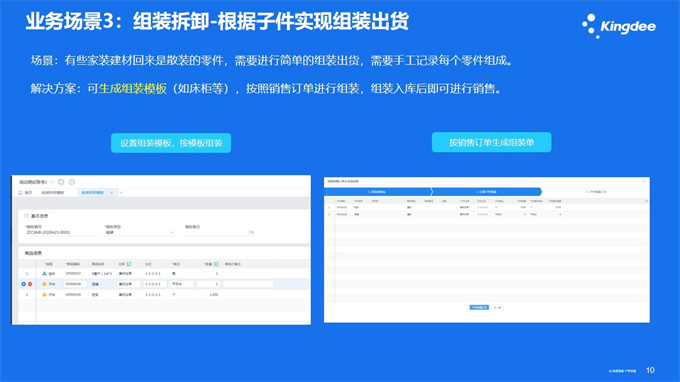Click the green icon in quantity column header

pyautogui.click(x=216, y=264)
